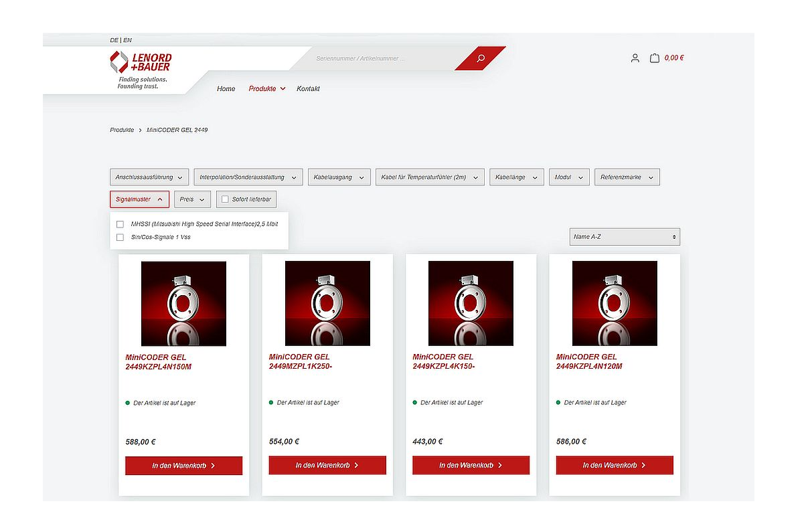Click the price 588,00 €
Screen dimensions: 808x532
click(141, 442)
